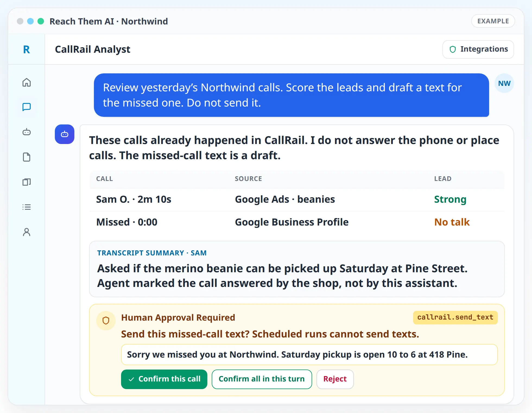
Task: Open the Integrations button
Action: pos(478,49)
